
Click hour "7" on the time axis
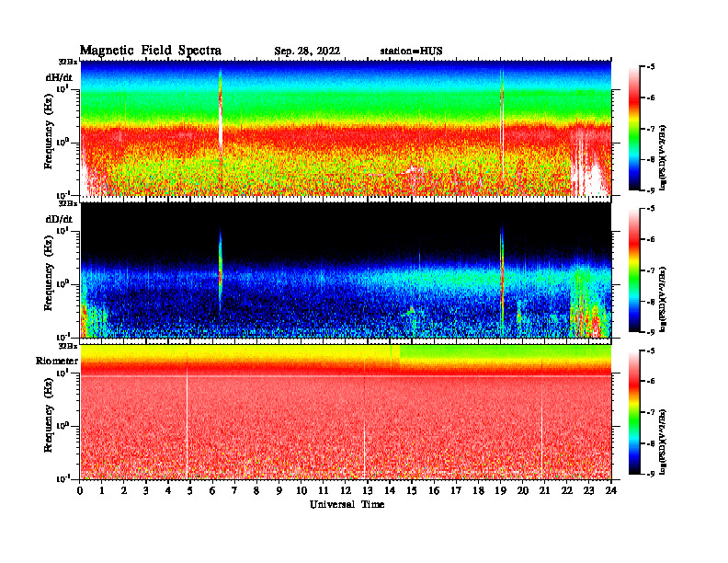point(235,490)
